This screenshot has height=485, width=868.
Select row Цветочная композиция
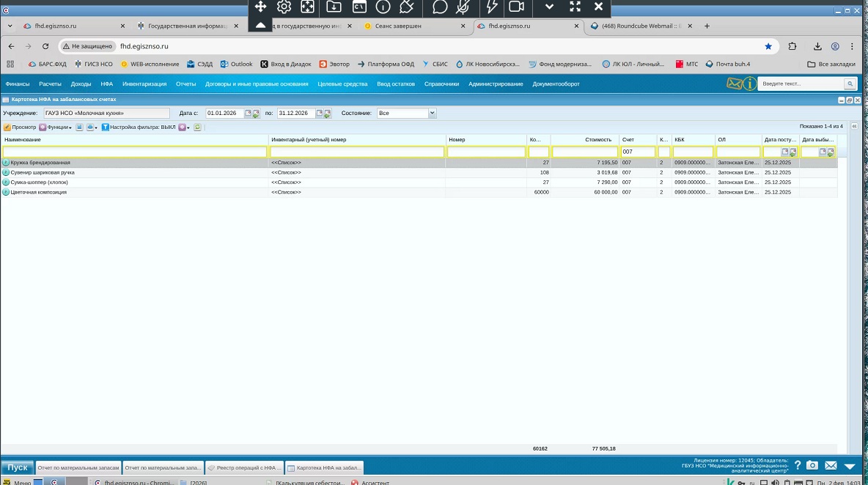[x=419, y=193]
